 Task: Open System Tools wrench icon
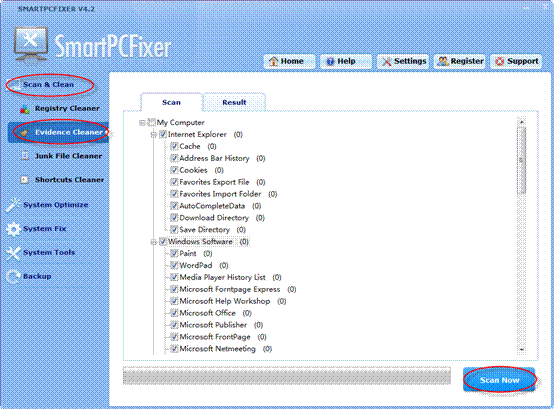pos(13,253)
